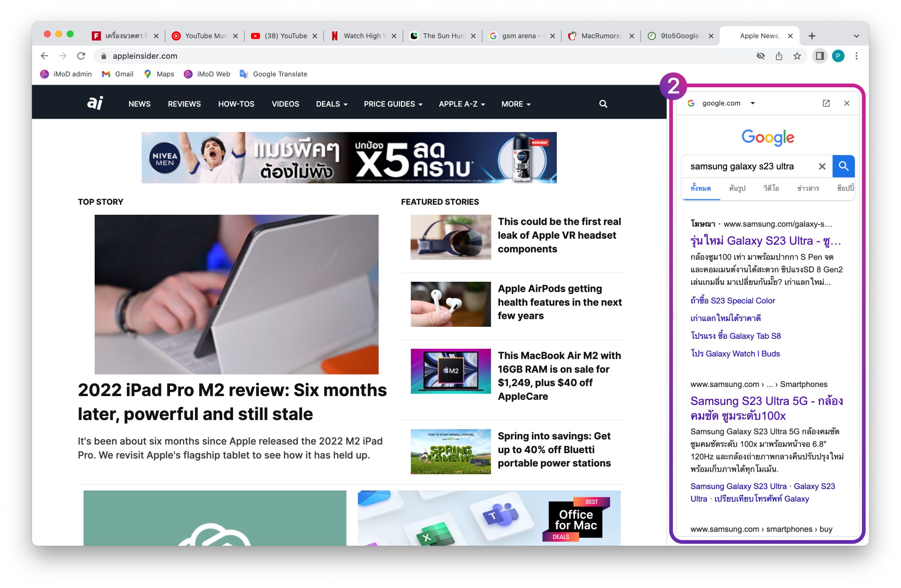Expand the tab search chevron
901x588 pixels.
(856, 36)
